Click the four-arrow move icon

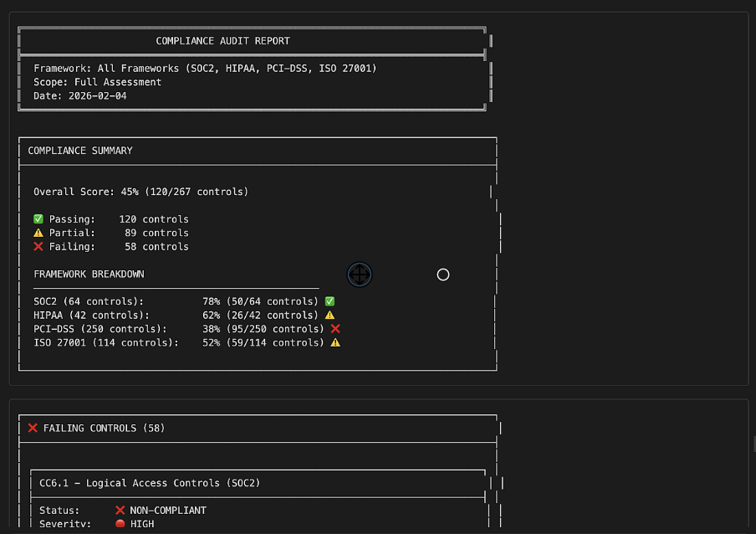(x=360, y=275)
